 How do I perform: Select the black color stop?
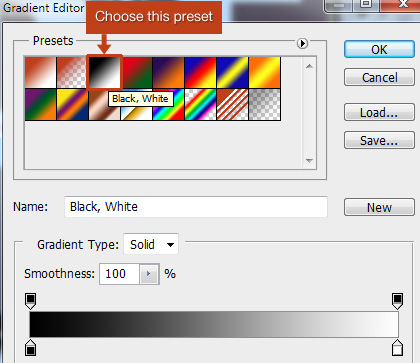[x=30, y=348]
